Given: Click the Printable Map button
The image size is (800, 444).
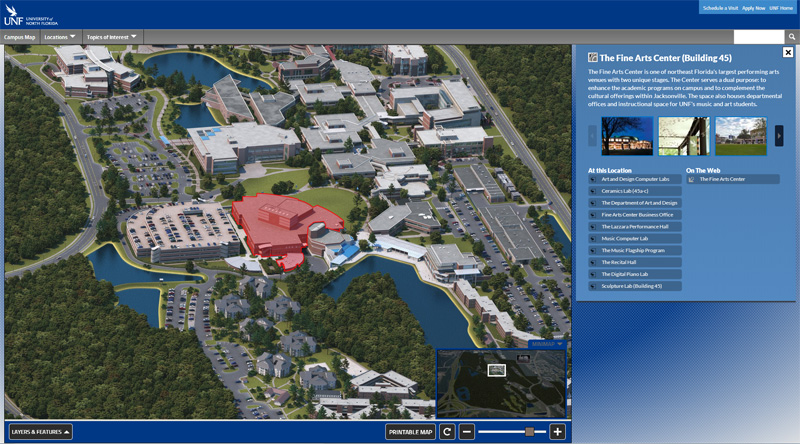Looking at the screenshot, I should [x=411, y=432].
